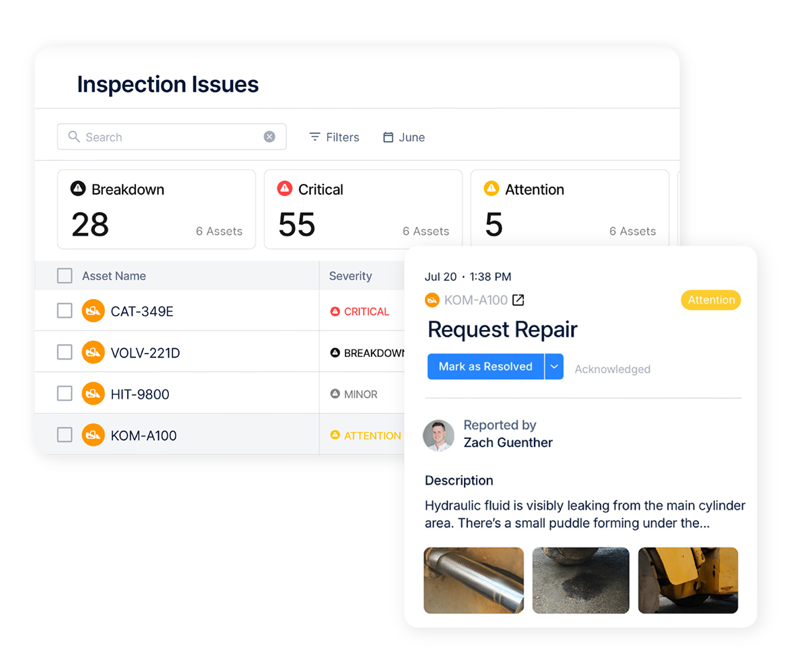808x672 pixels.
Task: Click the yellow Attention warning icon
Action: 492,189
